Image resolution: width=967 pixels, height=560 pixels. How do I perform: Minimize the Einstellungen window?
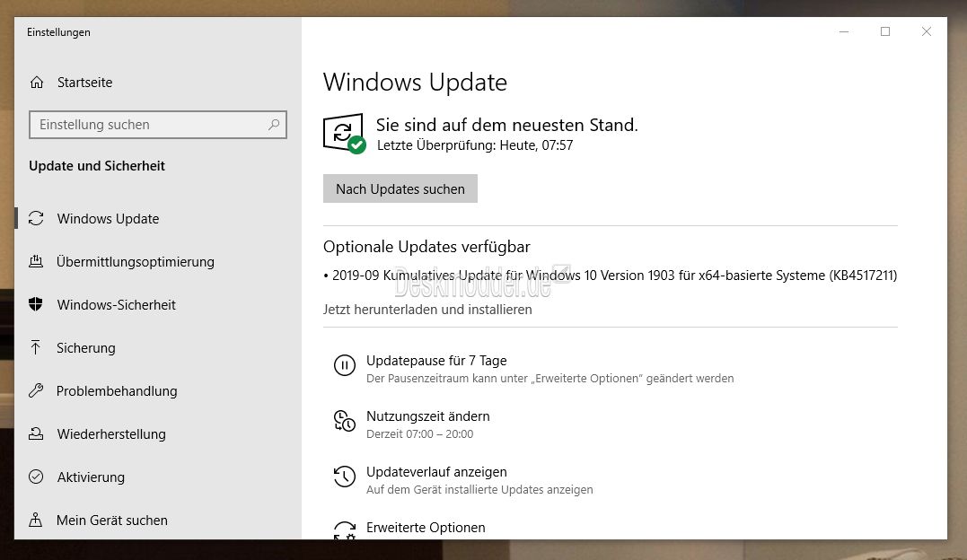point(844,31)
